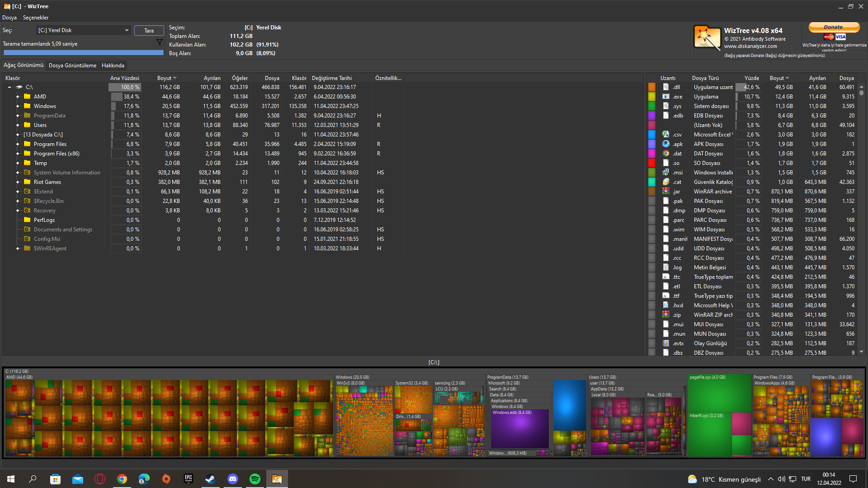Select the $Recycle.Bin tree row
868x488 pixels.
203,201
